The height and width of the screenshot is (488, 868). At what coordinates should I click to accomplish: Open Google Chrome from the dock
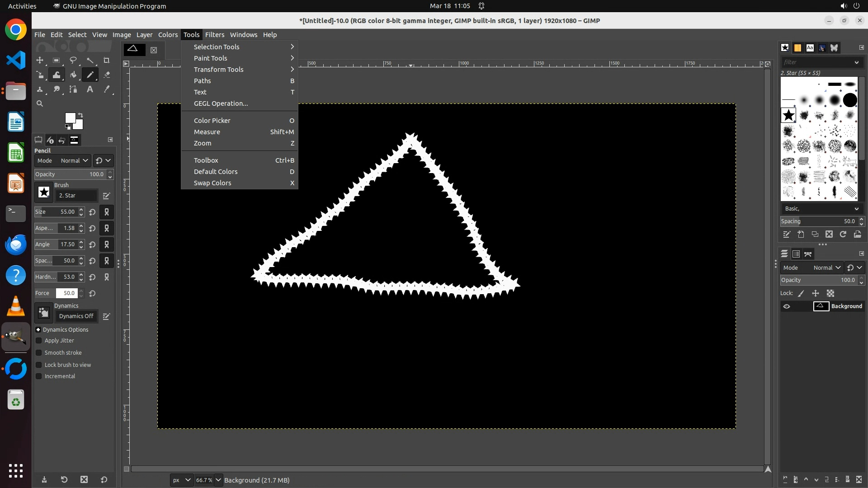click(x=16, y=30)
